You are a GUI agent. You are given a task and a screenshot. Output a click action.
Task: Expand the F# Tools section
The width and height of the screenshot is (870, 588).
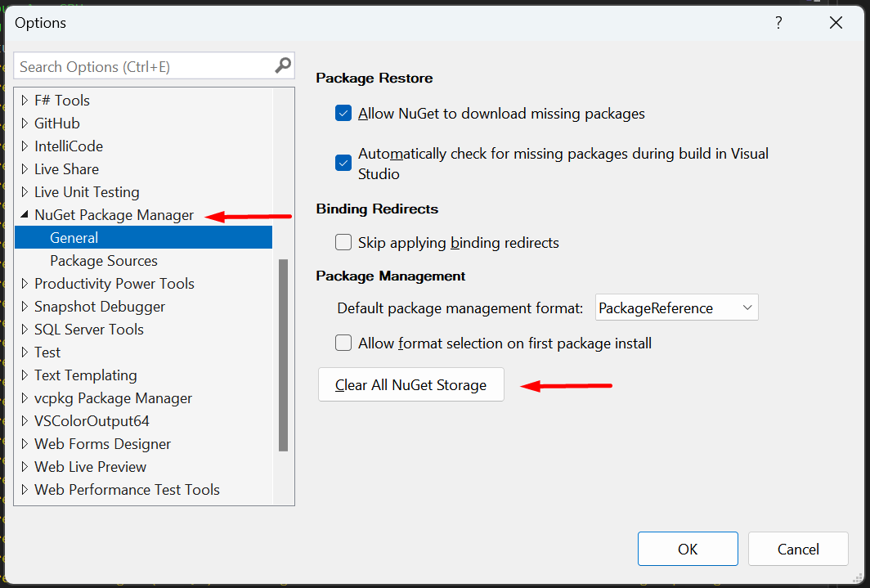point(23,100)
